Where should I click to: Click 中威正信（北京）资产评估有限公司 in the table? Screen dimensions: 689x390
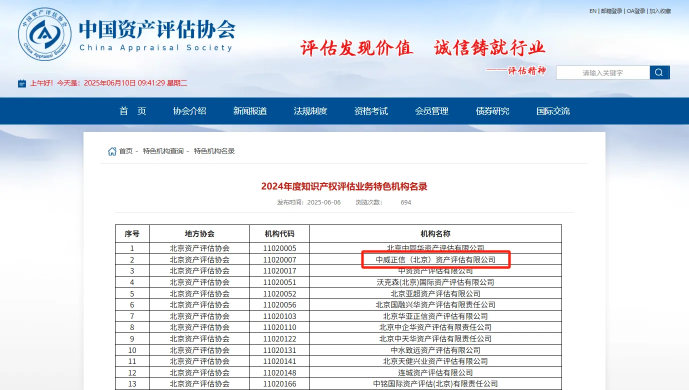tap(435, 260)
